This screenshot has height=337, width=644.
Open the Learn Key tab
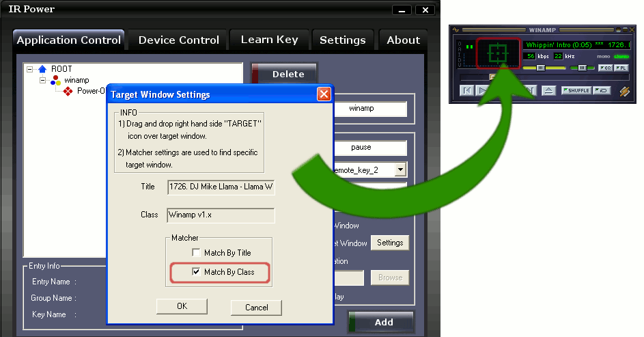(270, 40)
